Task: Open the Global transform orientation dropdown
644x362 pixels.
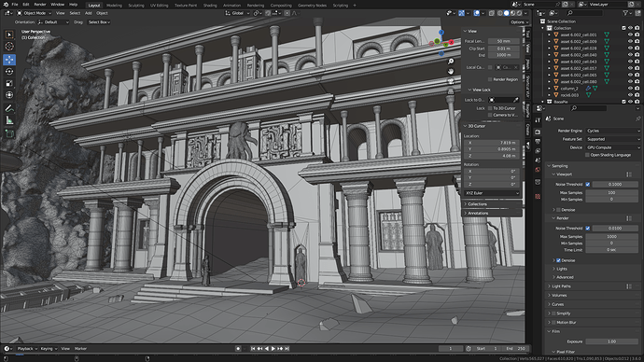Action: tap(237, 13)
